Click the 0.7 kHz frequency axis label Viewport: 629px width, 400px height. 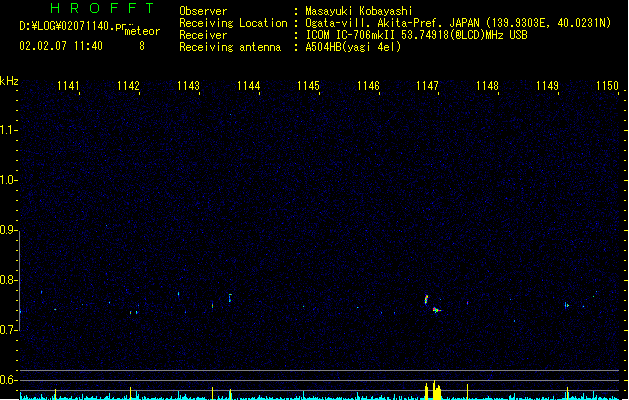(8, 330)
